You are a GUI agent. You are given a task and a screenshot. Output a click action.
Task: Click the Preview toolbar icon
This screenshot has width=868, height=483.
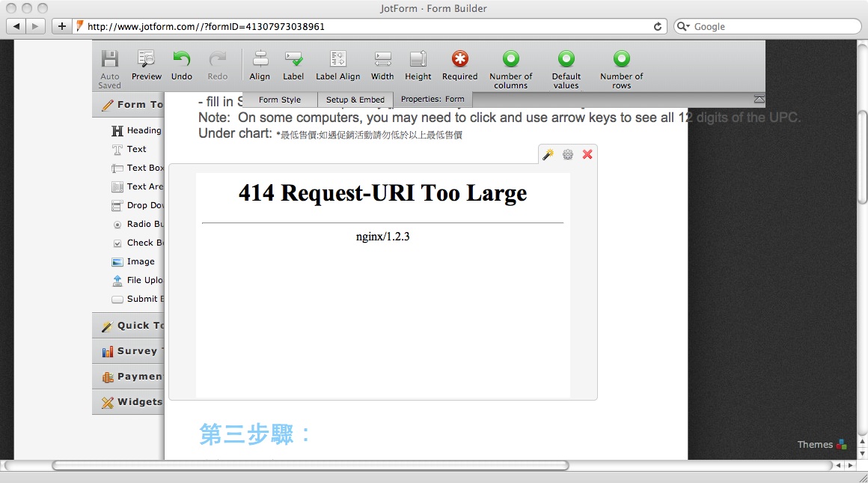(x=147, y=60)
